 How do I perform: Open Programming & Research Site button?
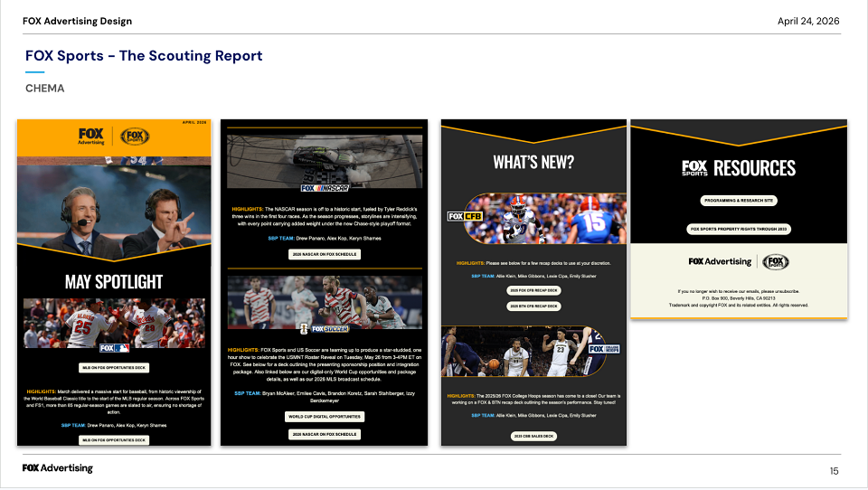pyautogui.click(x=739, y=201)
